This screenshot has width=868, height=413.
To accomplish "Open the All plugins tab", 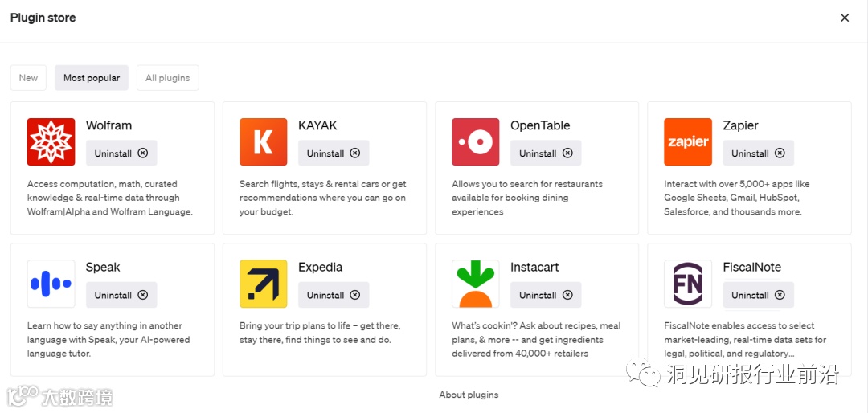I will (168, 78).
